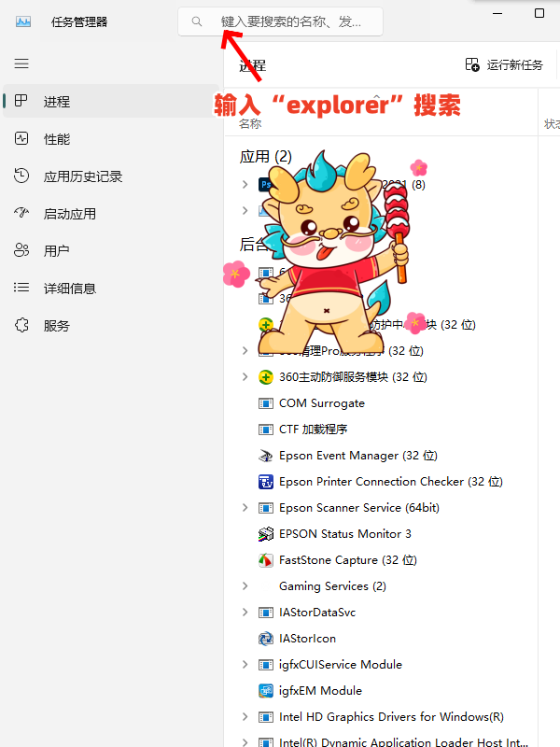
Task: Select 360主动防御服务模块 (32 位) row
Action: [x=381, y=377]
